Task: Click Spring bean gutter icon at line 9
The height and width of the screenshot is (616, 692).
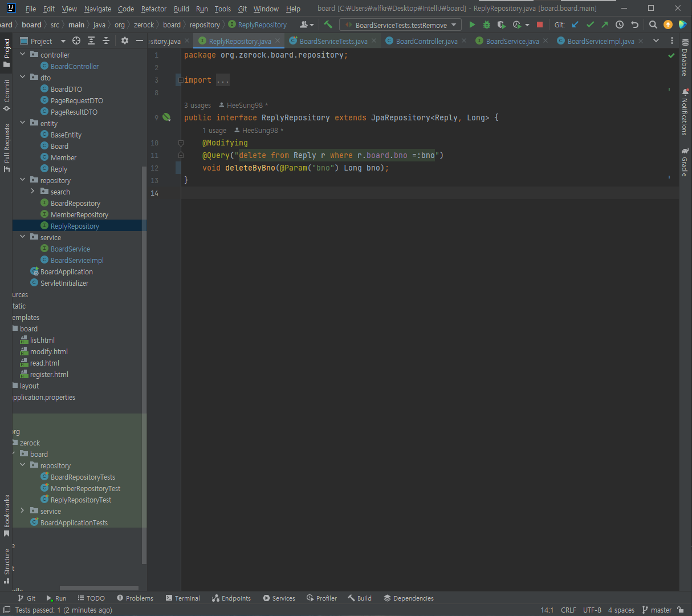Action: click(166, 117)
